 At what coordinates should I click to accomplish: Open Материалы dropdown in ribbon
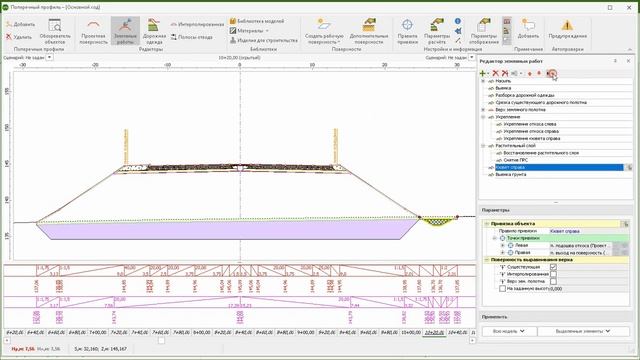pos(249,31)
